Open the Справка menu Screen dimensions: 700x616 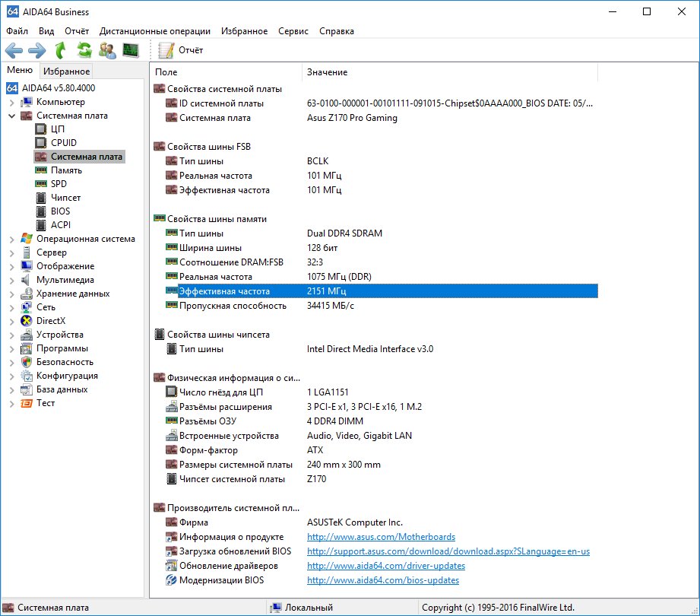(337, 31)
